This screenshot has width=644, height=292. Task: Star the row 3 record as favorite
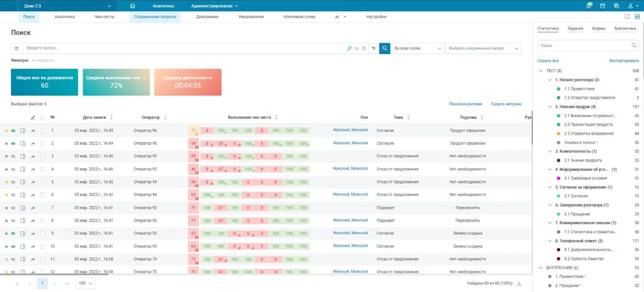point(6,156)
